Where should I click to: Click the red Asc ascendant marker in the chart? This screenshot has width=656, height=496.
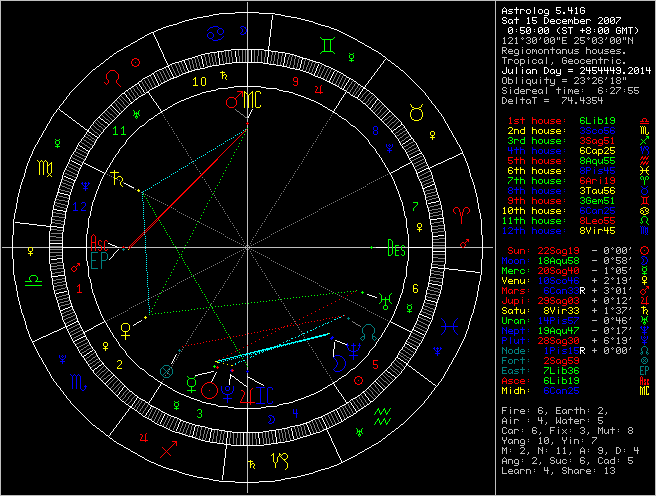(x=99, y=243)
